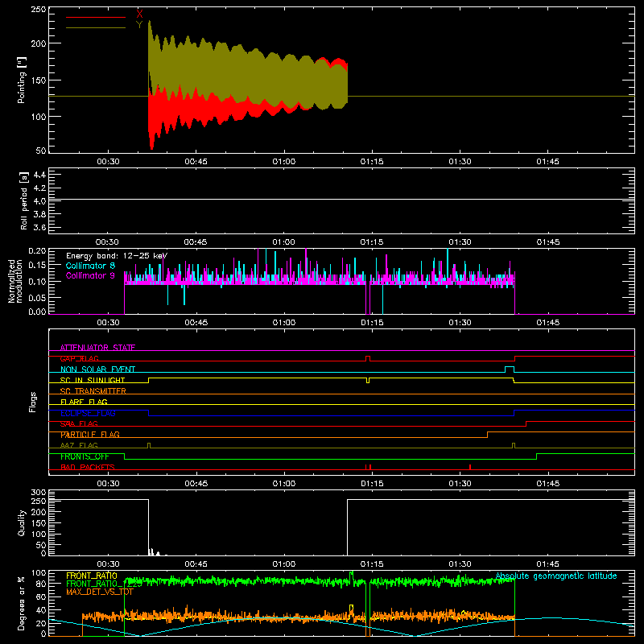This screenshot has width=644, height=644.
Task: Click the Pointing axis title
Action: (22, 80)
